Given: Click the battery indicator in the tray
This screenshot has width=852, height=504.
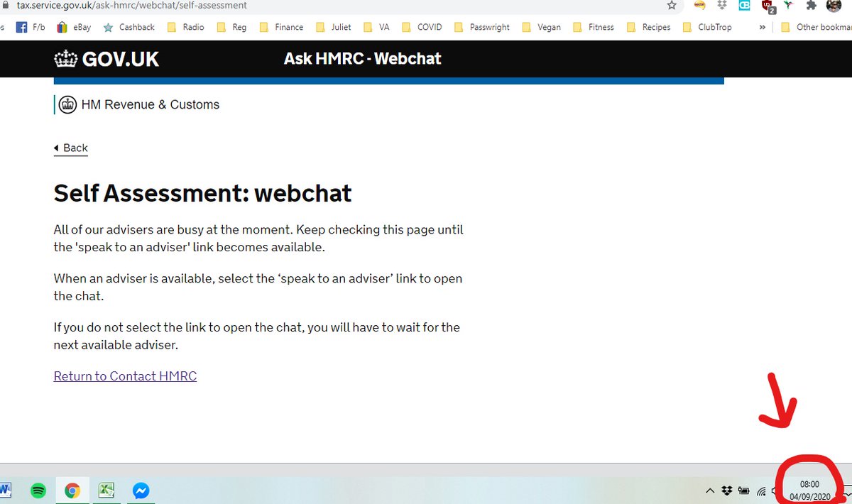Looking at the screenshot, I should pos(744,490).
